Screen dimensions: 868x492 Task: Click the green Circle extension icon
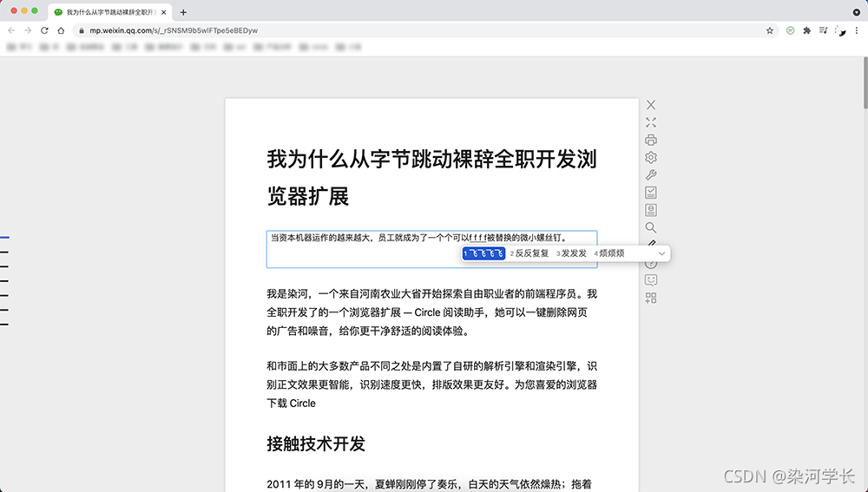[791, 30]
